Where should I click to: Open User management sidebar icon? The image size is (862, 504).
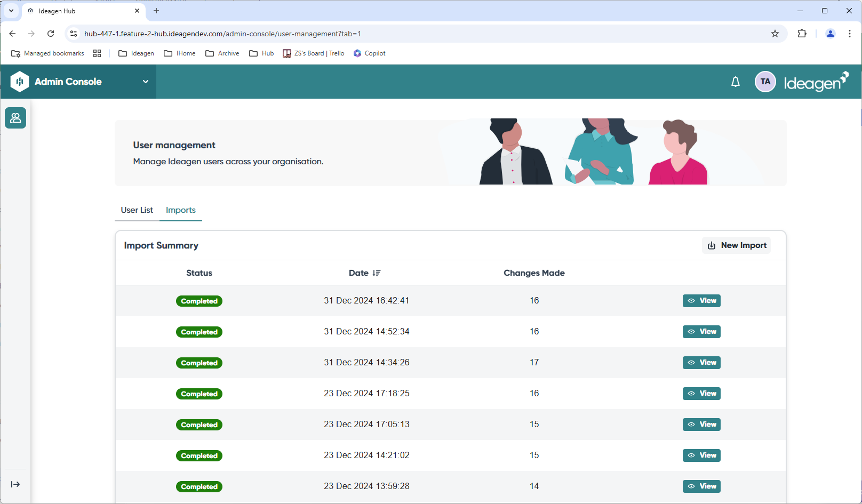click(x=15, y=118)
